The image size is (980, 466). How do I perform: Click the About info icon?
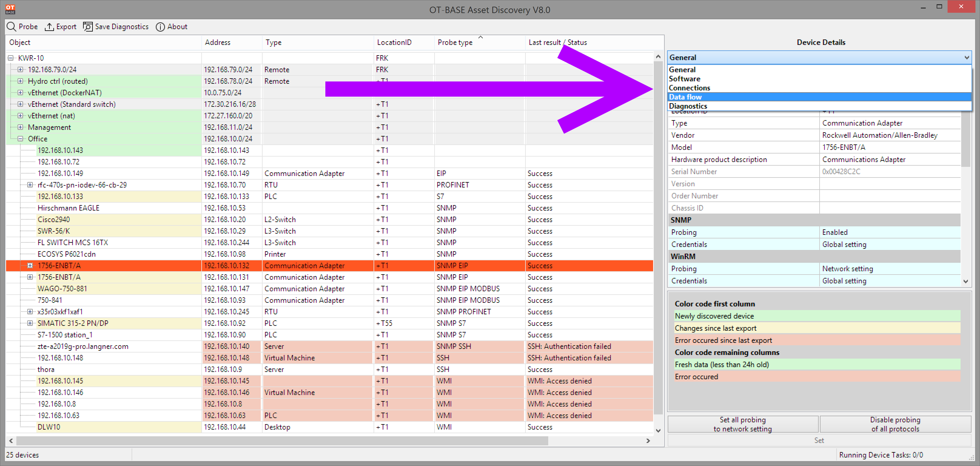160,27
